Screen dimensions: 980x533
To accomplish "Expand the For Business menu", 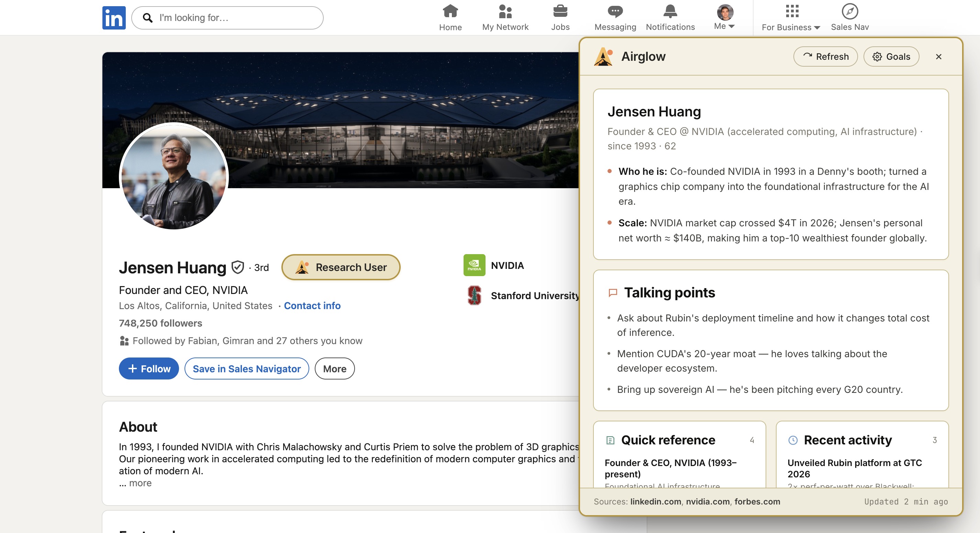I will [791, 18].
